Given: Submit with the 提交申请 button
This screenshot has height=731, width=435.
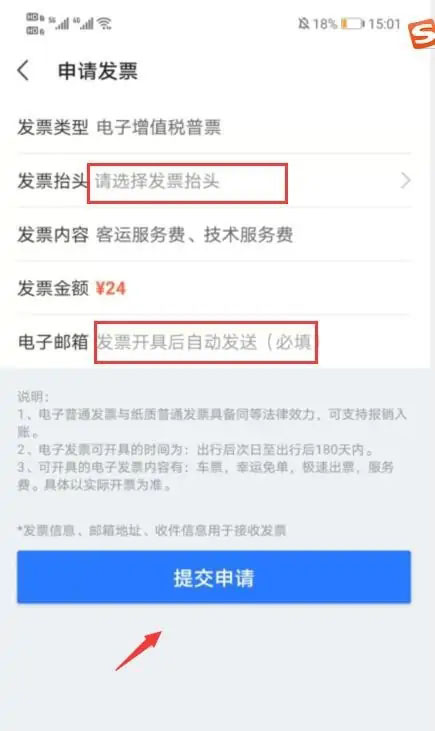Looking at the screenshot, I should [214, 577].
